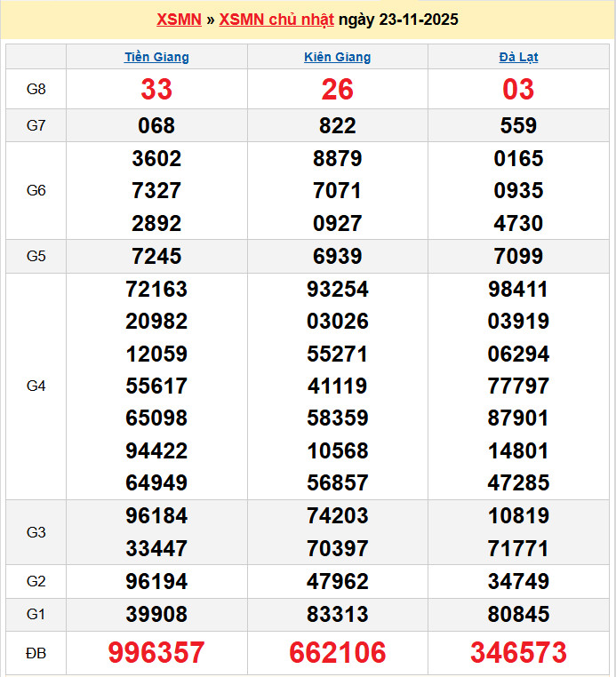Open the Tiền Giang column link

click(156, 57)
